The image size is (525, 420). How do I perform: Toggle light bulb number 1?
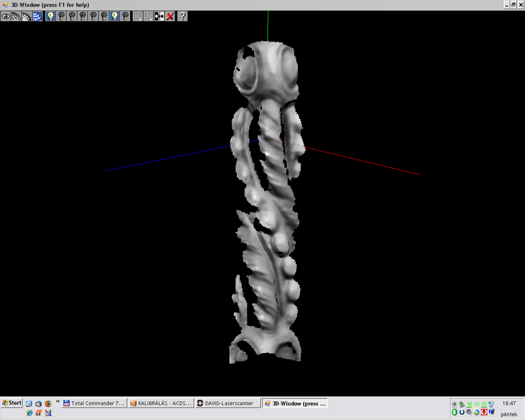click(x=51, y=16)
